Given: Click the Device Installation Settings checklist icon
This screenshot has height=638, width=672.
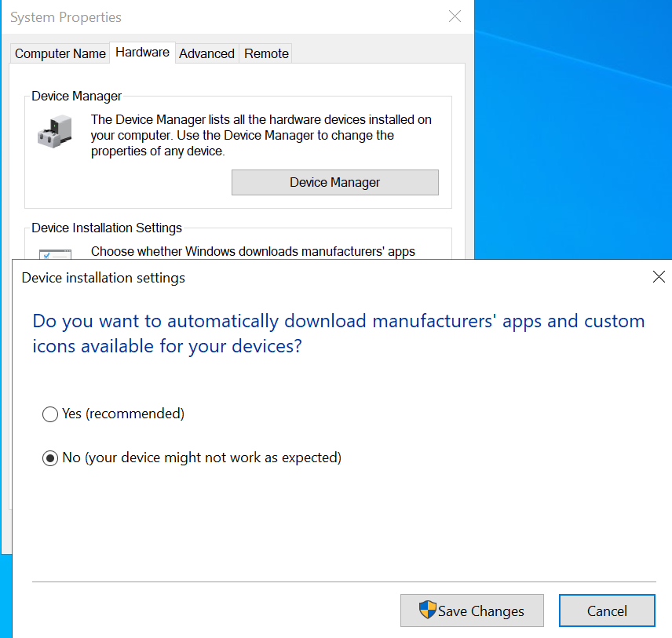Looking at the screenshot, I should pos(55,254).
